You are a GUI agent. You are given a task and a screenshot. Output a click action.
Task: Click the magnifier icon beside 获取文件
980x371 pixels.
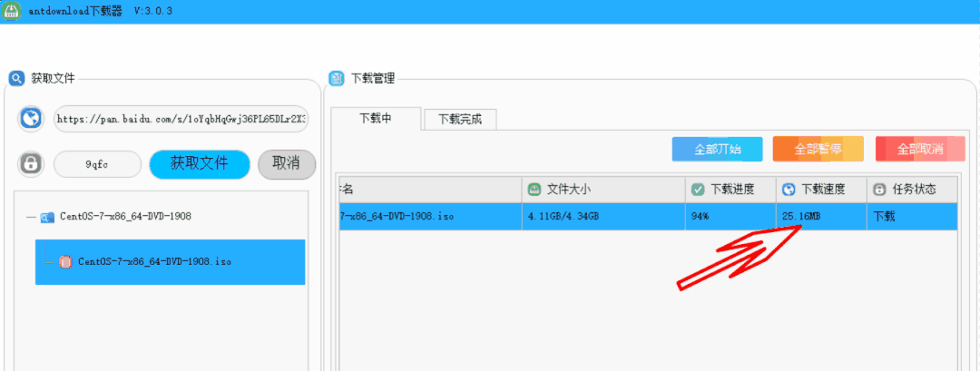[x=16, y=79]
